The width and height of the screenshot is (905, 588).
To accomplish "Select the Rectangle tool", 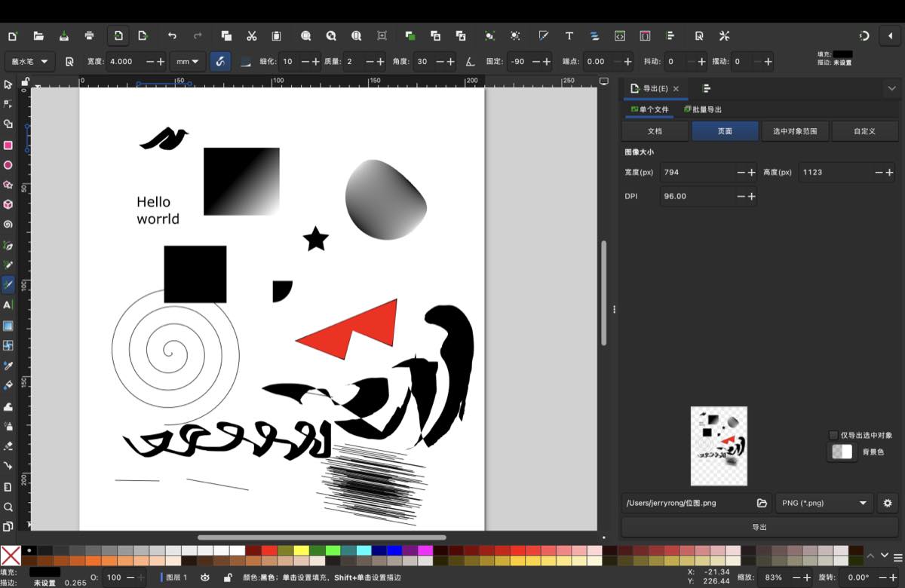I will (8, 145).
